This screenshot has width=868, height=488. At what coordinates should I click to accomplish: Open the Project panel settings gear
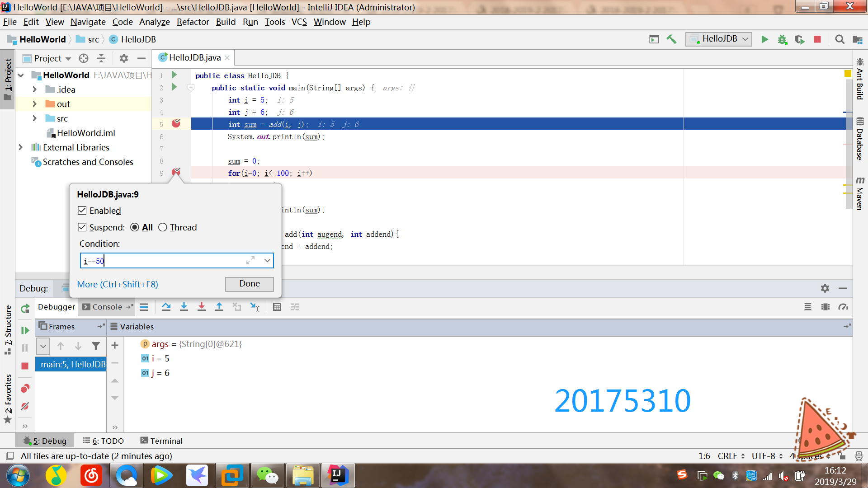point(123,58)
